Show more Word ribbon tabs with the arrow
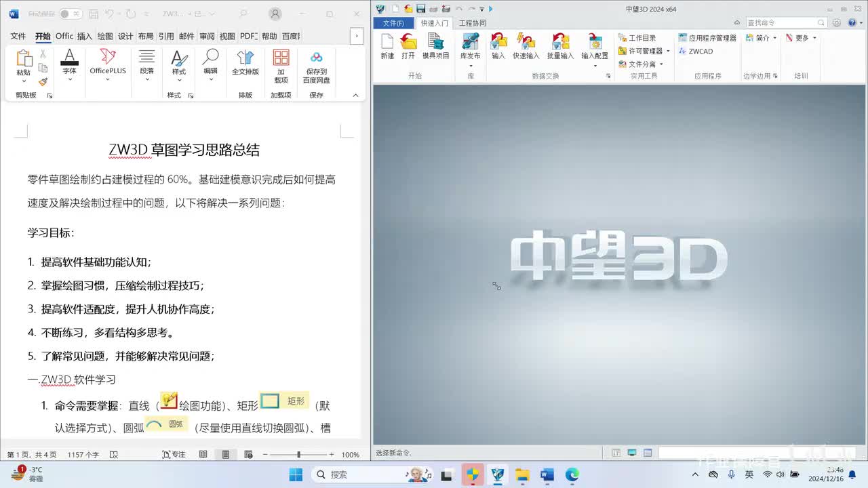The image size is (868, 488). click(356, 36)
